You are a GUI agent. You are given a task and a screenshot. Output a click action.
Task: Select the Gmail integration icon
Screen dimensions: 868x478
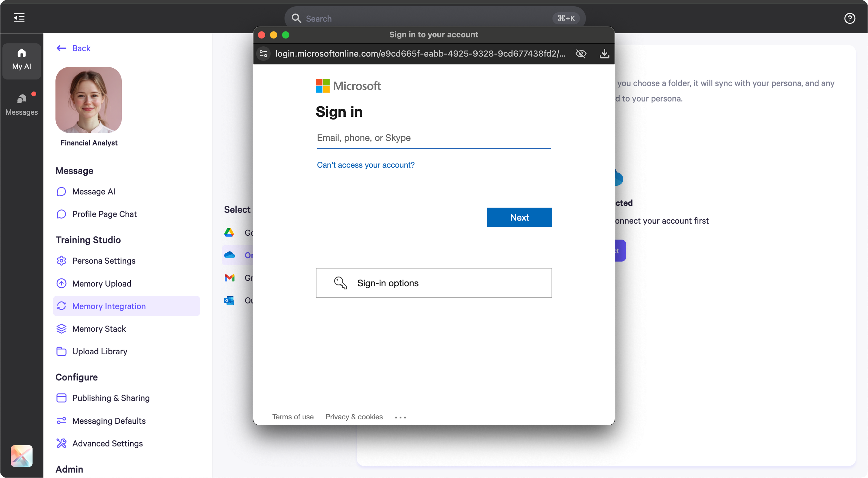point(229,278)
